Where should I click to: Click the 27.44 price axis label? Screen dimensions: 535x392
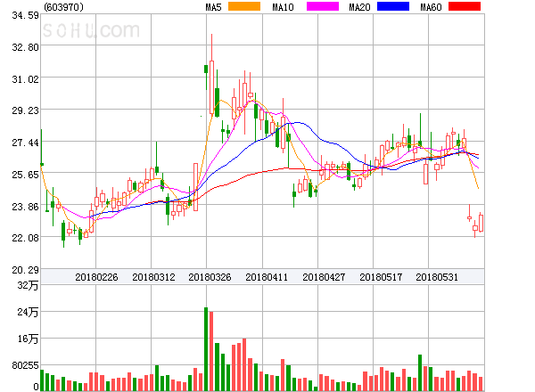pos(25,143)
